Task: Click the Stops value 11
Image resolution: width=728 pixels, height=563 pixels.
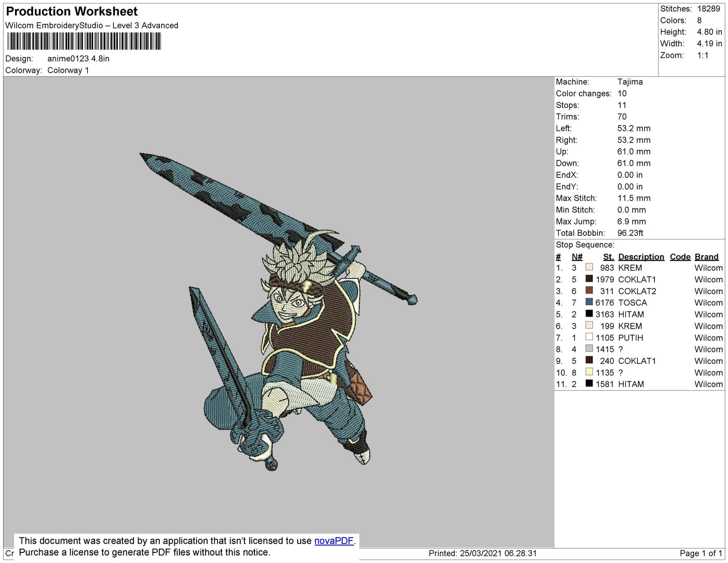Action: point(622,105)
